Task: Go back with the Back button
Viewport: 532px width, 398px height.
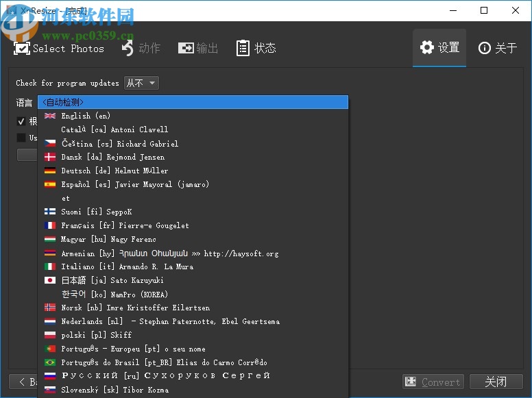Action: 23,382
